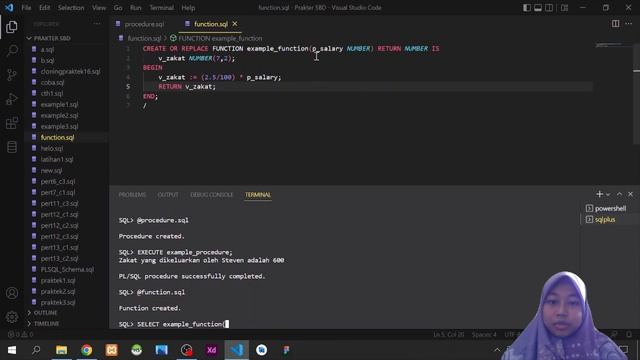Screen dimensions: 640x360
Task: Open praktek3.sql in explorer
Action: [x=58, y=302]
